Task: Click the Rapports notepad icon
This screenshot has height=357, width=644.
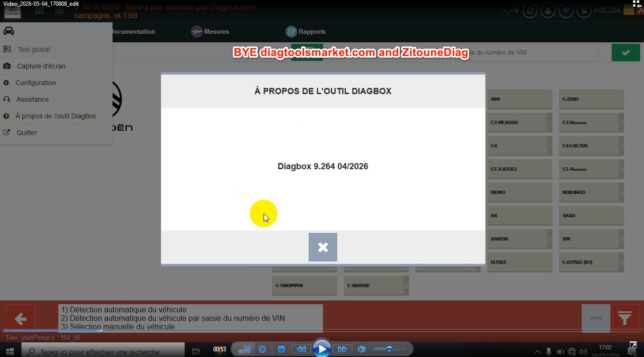Action: [291, 32]
